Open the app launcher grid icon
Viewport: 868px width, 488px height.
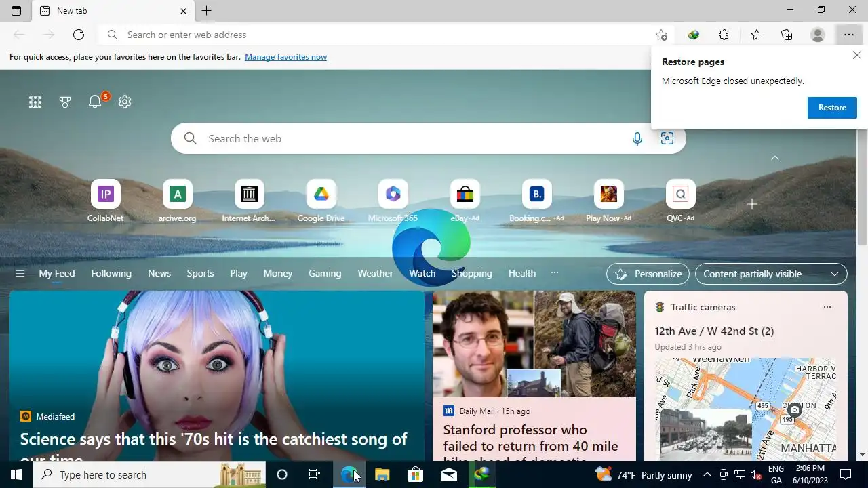click(x=35, y=102)
